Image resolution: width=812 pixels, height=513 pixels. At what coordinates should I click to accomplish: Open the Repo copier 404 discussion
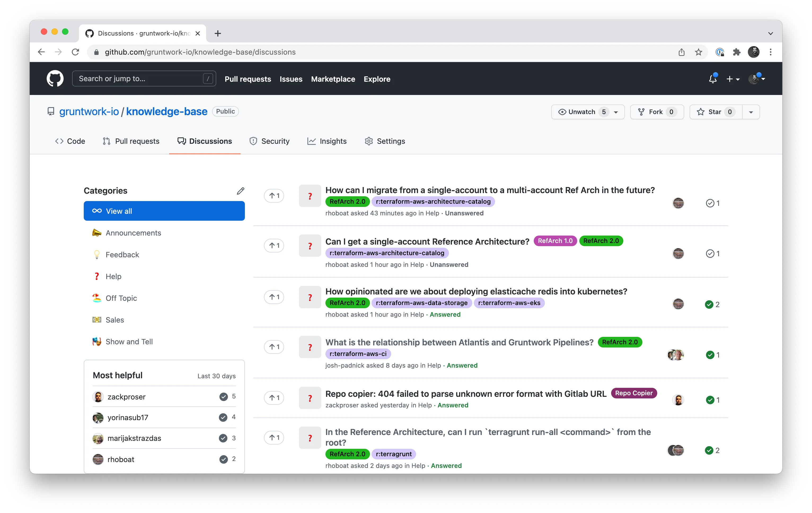coord(466,394)
